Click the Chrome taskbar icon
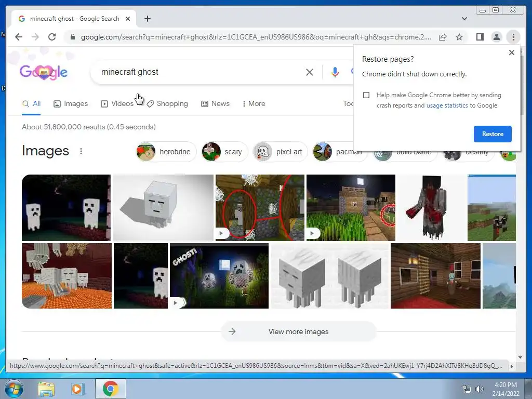This screenshot has height=399, width=532. click(x=111, y=389)
